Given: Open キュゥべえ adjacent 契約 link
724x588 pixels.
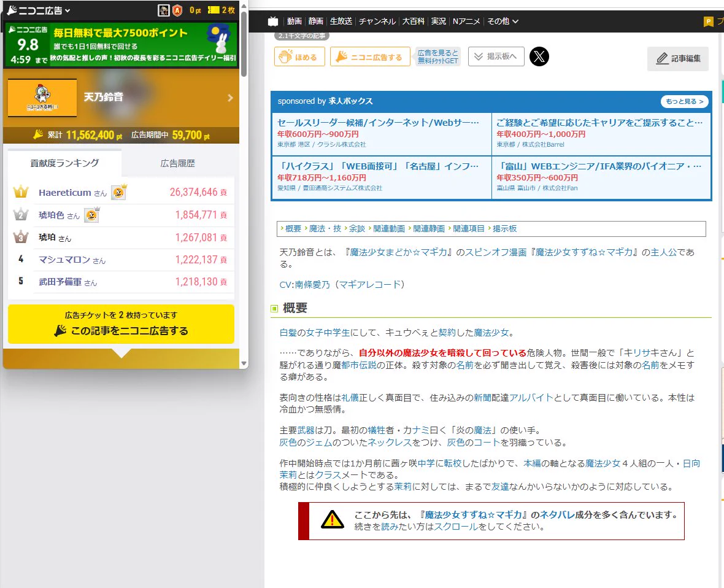Looking at the screenshot, I should tap(447, 333).
